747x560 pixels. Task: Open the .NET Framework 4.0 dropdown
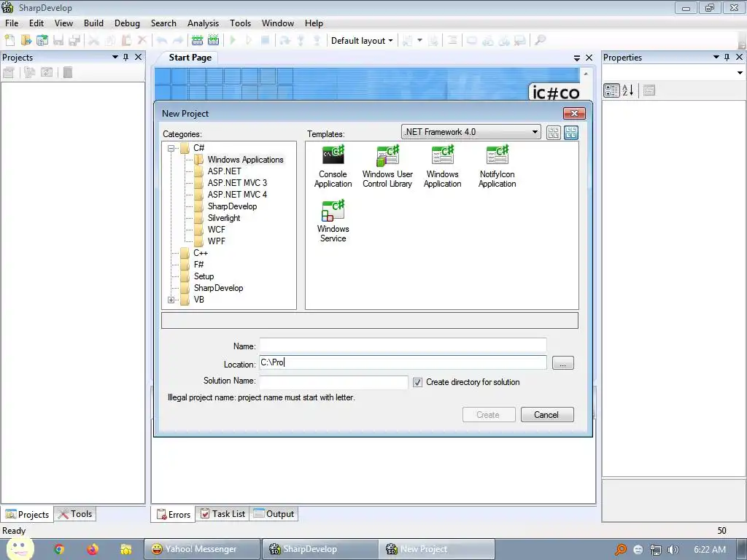coord(471,132)
